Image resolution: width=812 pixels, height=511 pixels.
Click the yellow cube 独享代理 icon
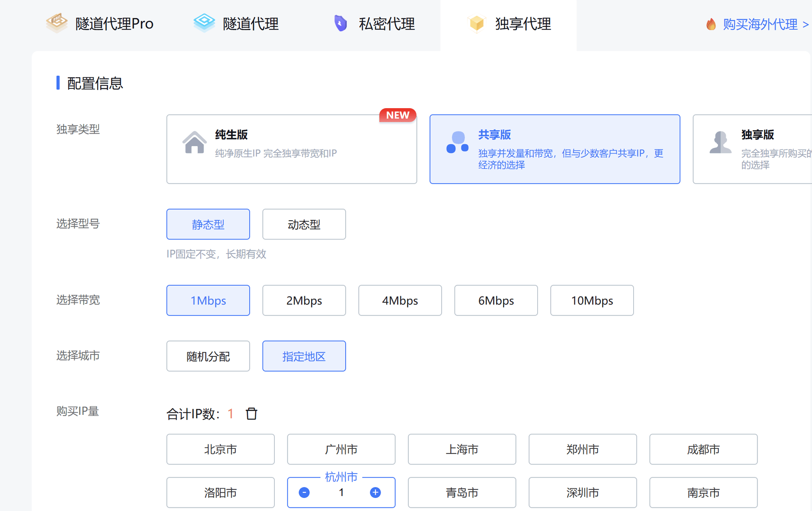477,23
